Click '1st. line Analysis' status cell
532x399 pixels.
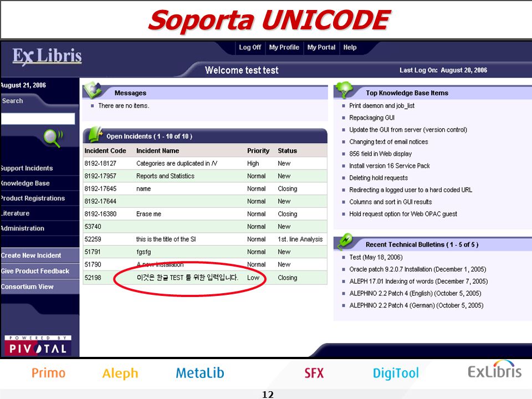click(x=300, y=239)
